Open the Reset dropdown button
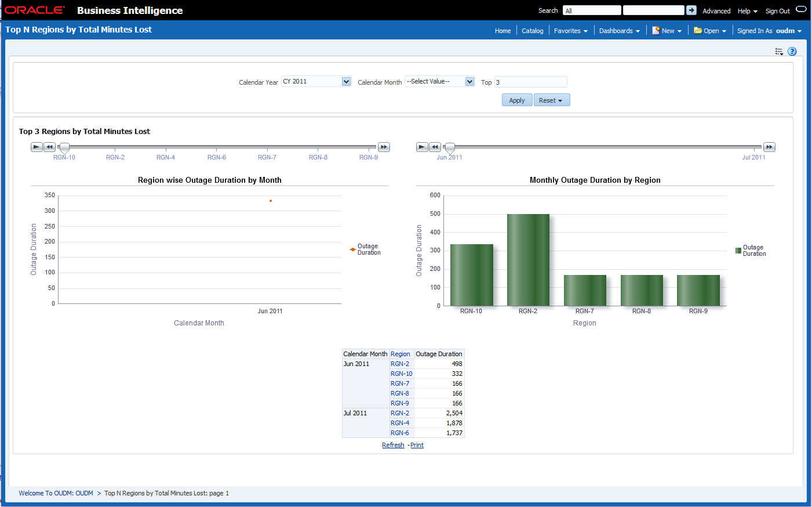Viewport: 812px width, 507px height. [552, 100]
